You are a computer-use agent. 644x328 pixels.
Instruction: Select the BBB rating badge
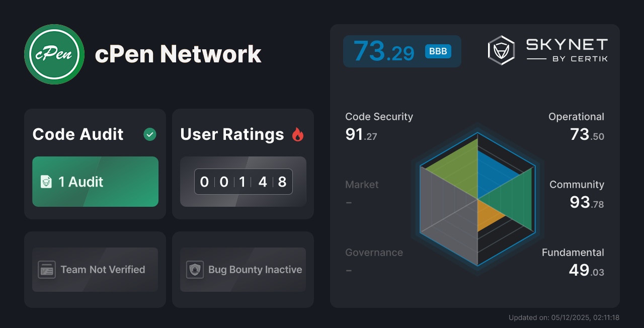tap(437, 51)
